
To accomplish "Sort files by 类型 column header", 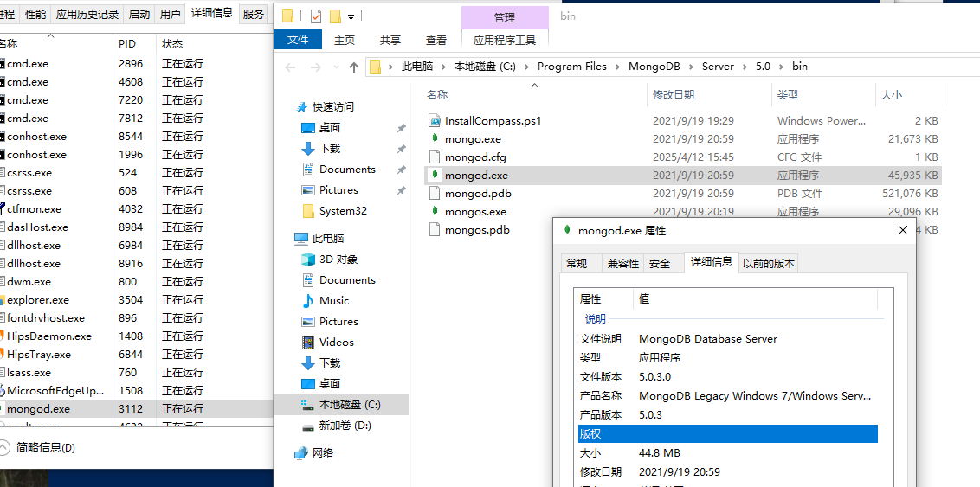I will 822,95.
